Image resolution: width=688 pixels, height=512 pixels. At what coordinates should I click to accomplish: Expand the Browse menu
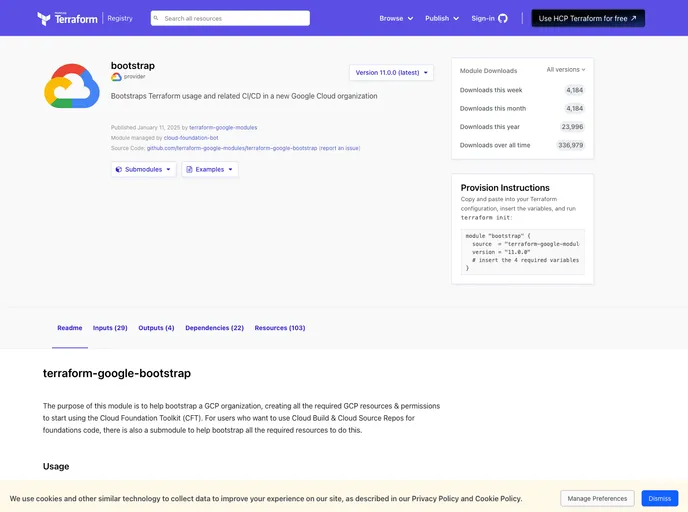point(396,18)
